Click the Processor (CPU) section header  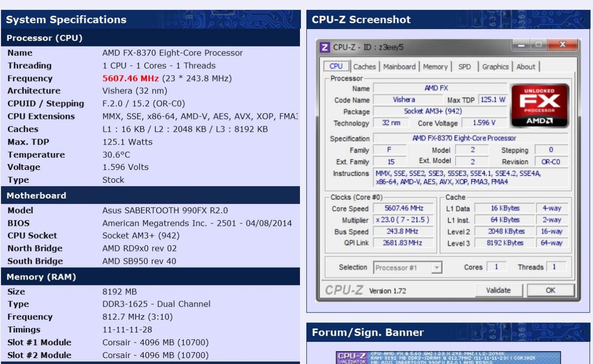[x=151, y=38]
